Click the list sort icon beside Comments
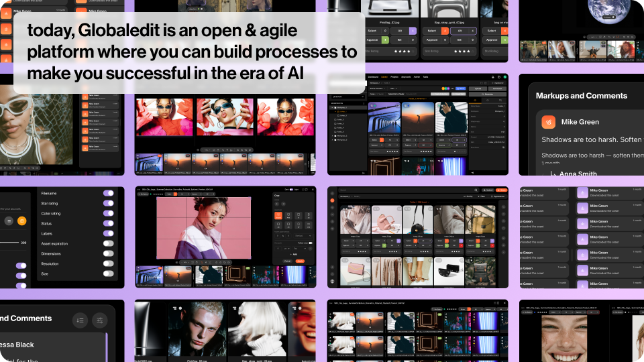644x362 pixels. (80, 320)
